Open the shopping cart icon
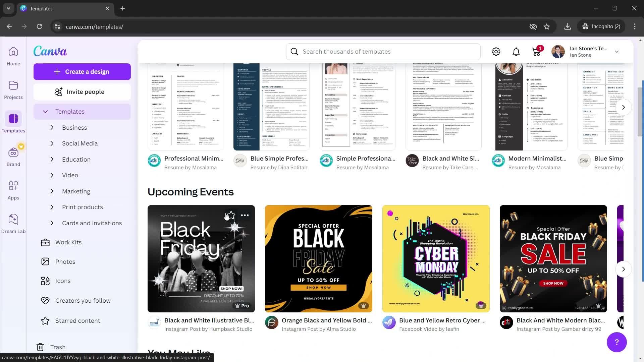Viewport: 644px width, 362px height. (x=536, y=52)
